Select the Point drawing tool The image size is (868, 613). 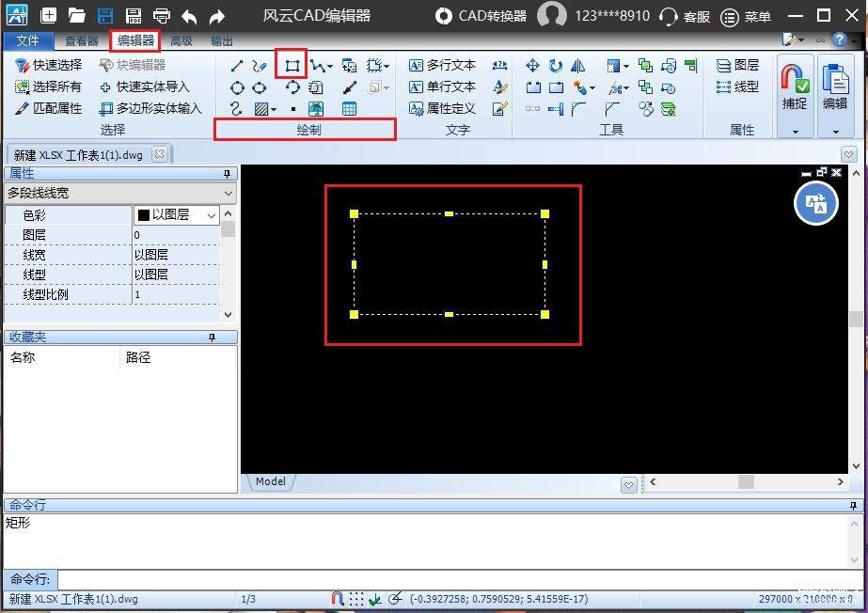[x=292, y=109]
